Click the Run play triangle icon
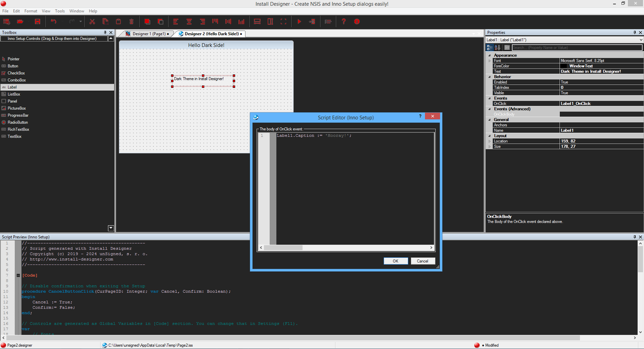 pos(299,21)
